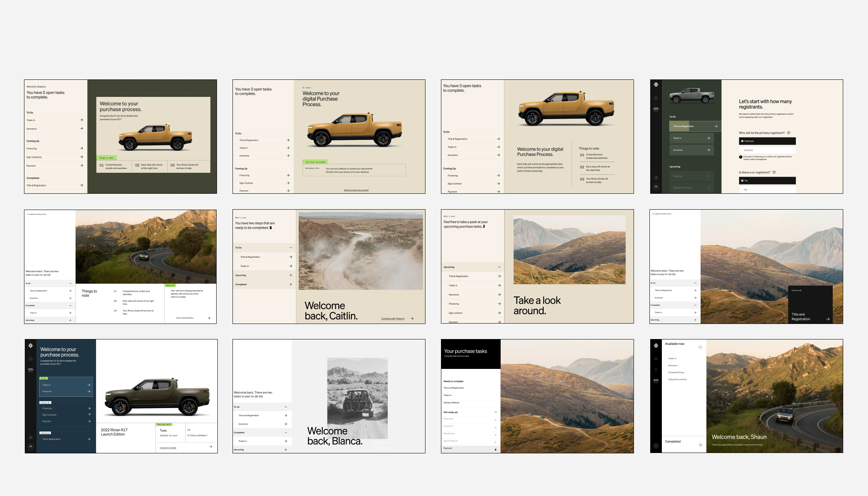The width and height of the screenshot is (868, 496).
Task: Click mountain photo above 'Take a look around.'
Action: [x=569, y=250]
